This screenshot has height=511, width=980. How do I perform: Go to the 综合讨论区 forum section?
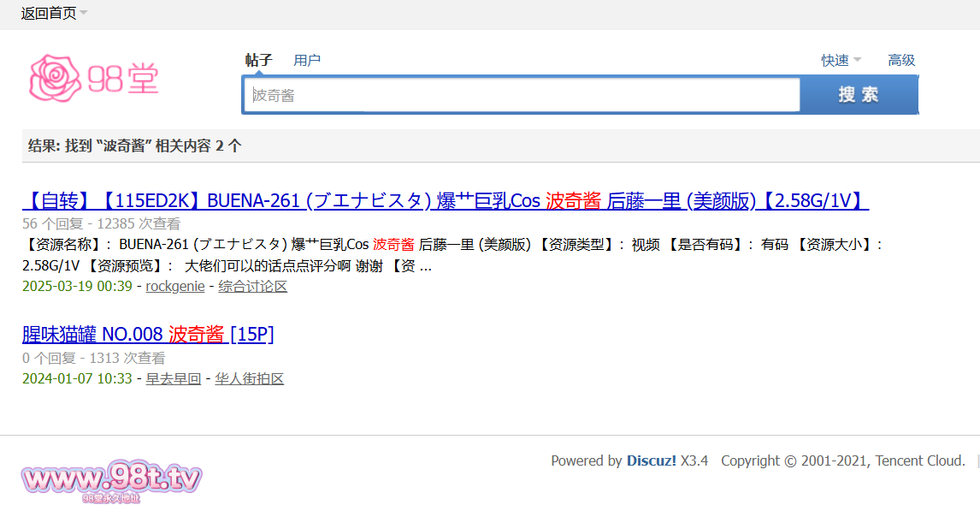pyautogui.click(x=252, y=287)
